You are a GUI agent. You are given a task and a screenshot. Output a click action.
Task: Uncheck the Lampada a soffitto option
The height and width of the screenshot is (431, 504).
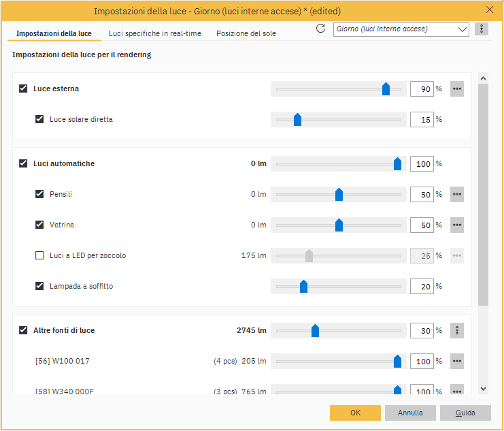click(39, 286)
